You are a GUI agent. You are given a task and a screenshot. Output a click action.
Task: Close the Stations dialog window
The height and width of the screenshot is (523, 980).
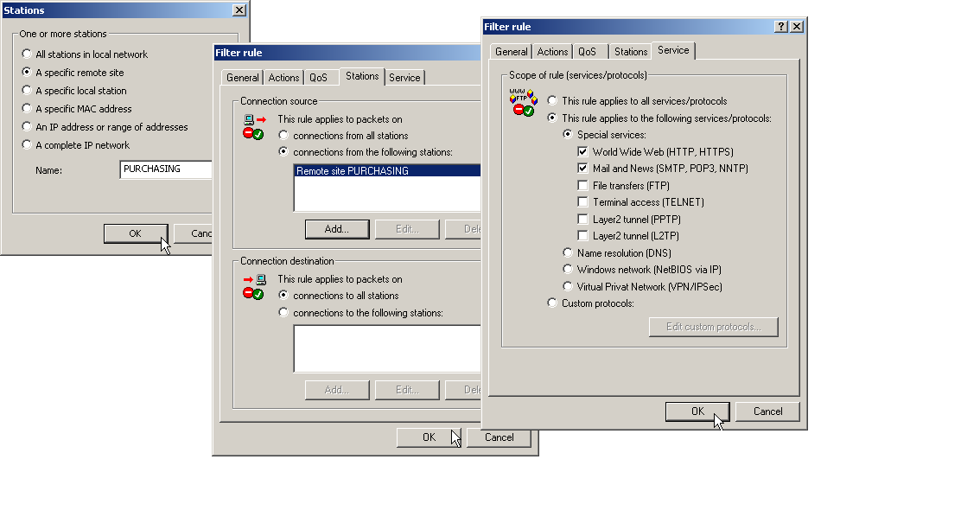(239, 10)
